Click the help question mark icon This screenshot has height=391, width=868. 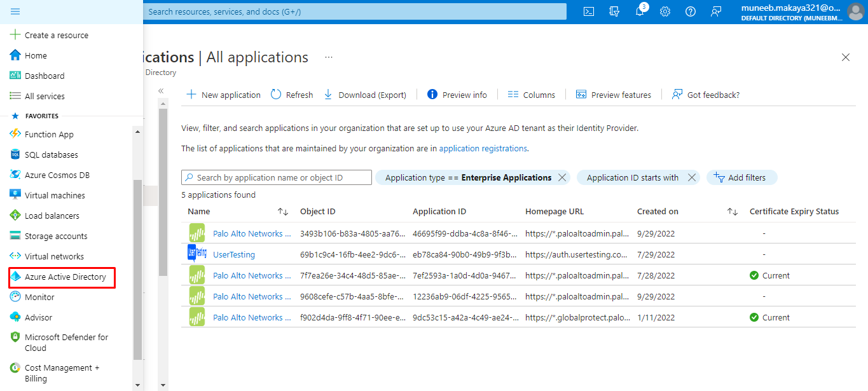tap(691, 11)
